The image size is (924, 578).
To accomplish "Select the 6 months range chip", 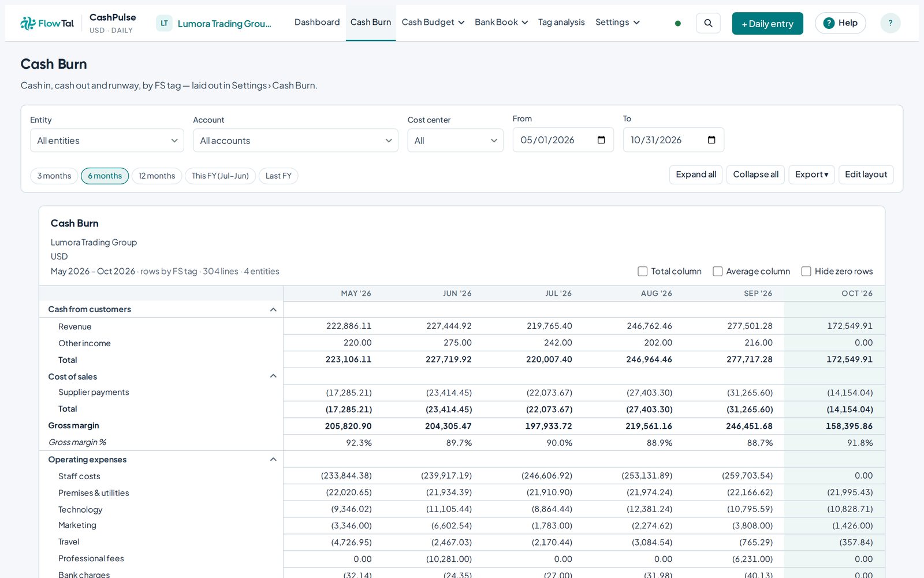I will (x=105, y=176).
